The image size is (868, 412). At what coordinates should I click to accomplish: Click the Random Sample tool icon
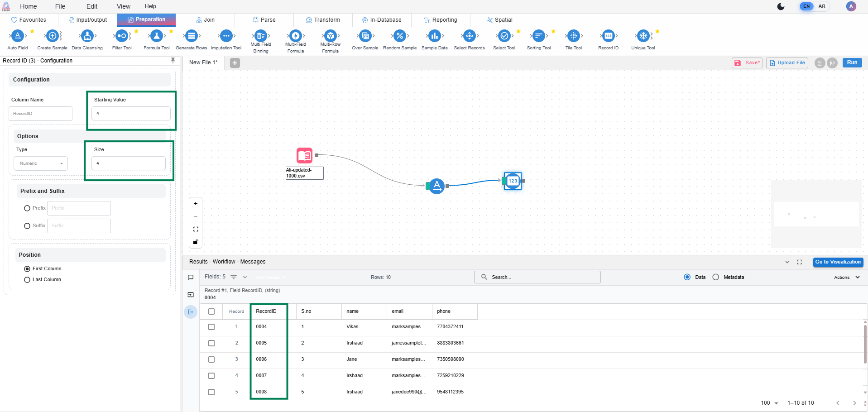click(x=399, y=36)
